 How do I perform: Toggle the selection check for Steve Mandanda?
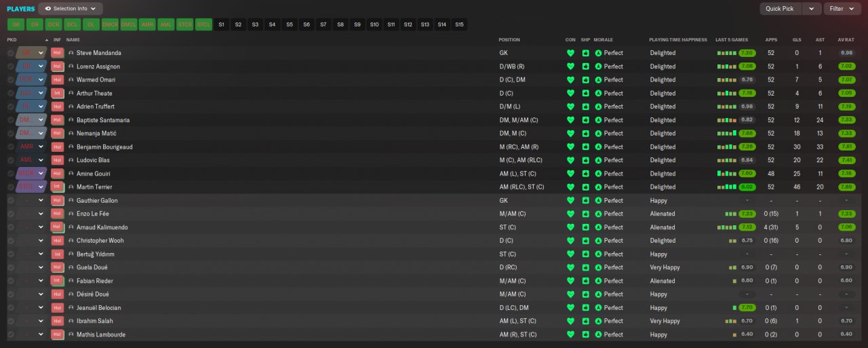(x=11, y=53)
